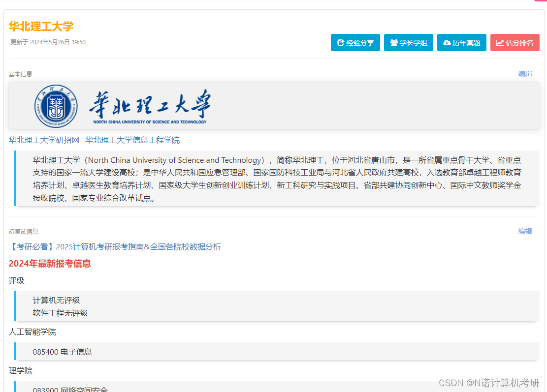Click the share icon on 经验分享
This screenshot has height=392, width=547.
pos(341,42)
